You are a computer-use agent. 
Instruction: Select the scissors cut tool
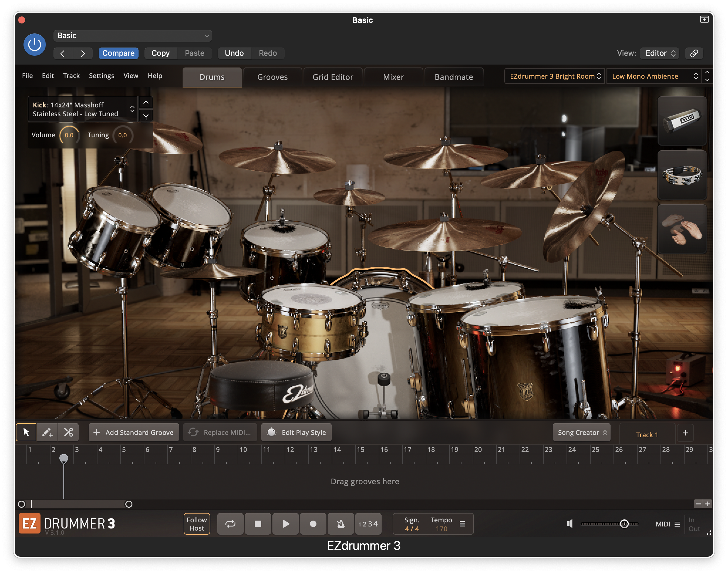[x=68, y=432]
